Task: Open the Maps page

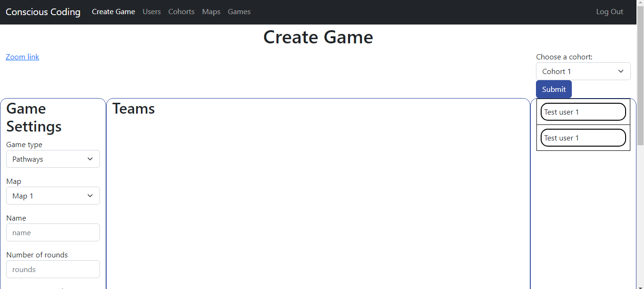Action: click(x=211, y=12)
